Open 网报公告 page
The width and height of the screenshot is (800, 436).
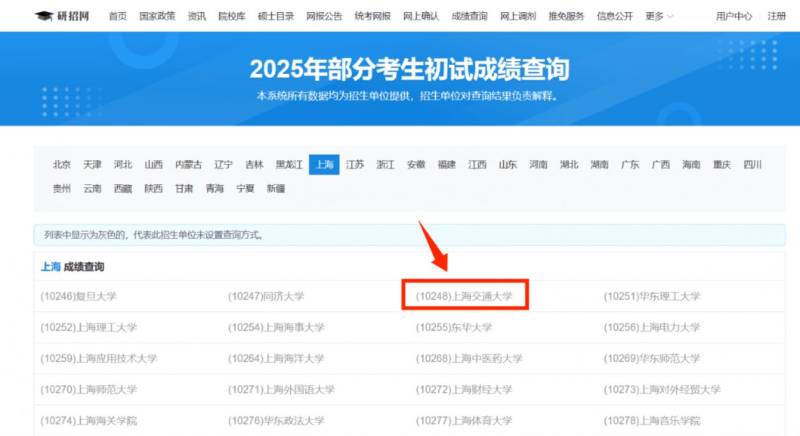(x=324, y=16)
